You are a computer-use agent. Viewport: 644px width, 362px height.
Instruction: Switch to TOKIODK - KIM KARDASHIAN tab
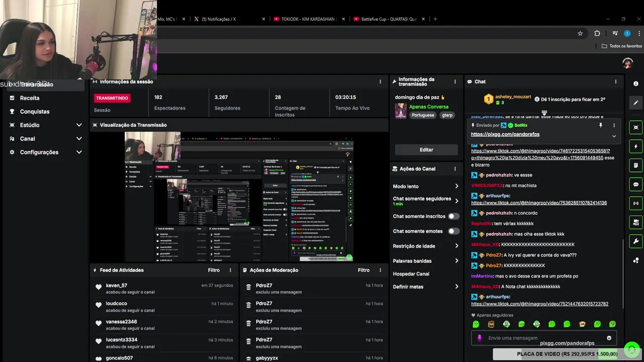pyautogui.click(x=309, y=19)
